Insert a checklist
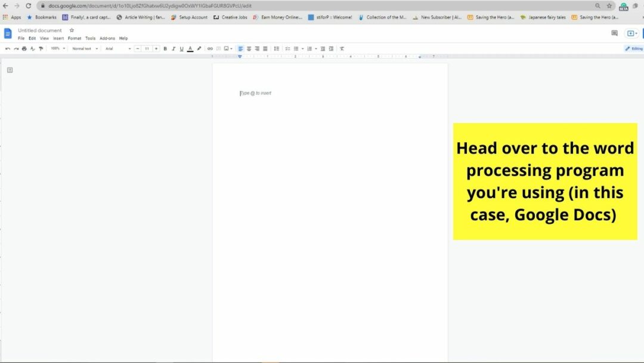Viewport: 644px width, 363px height. tap(287, 48)
